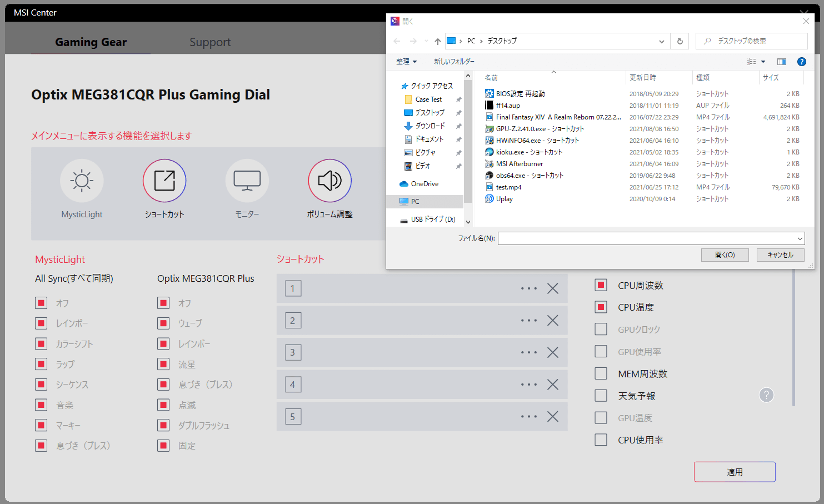The width and height of the screenshot is (824, 504).
Task: Clear shortcut slot 1 with X
Action: coord(553,288)
